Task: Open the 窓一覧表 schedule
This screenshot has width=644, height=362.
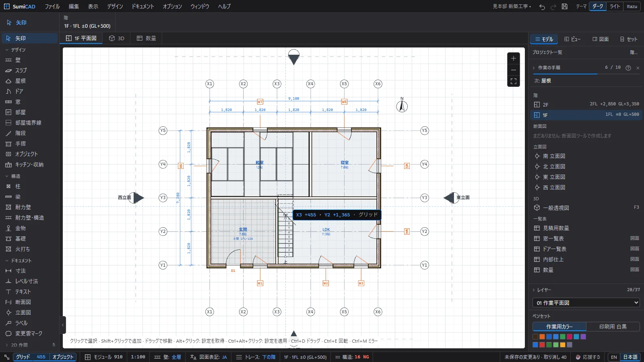Action: pos(586,239)
